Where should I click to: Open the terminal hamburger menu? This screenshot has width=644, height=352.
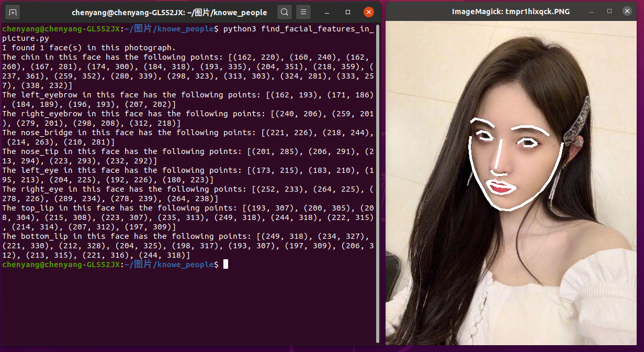coord(303,12)
